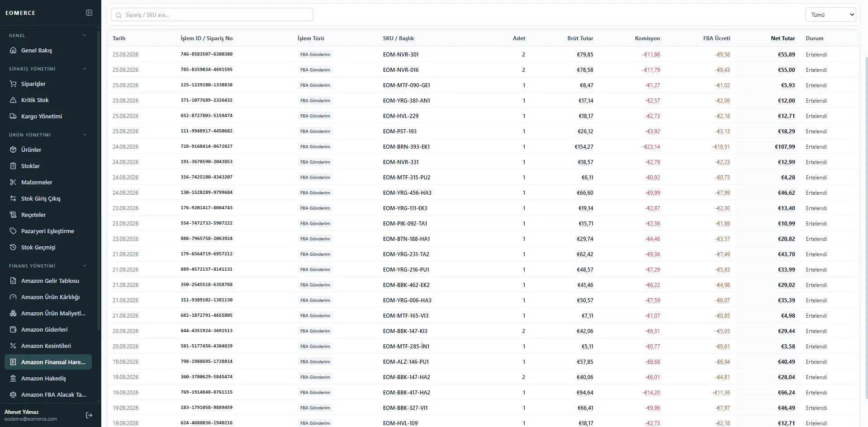The width and height of the screenshot is (868, 427).
Task: Select Amazon Finansal Hareketler menu item
Action: coord(48,362)
